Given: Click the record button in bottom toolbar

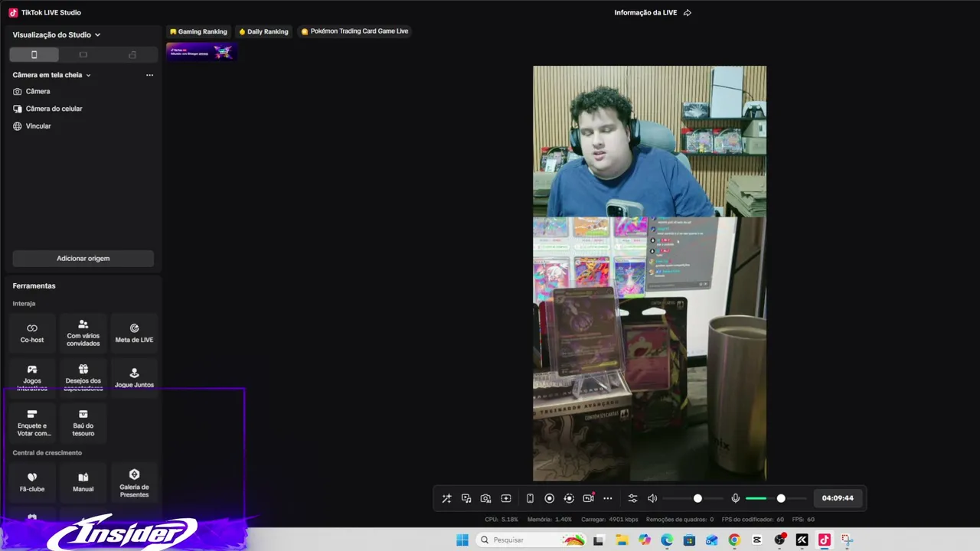Looking at the screenshot, I should (x=549, y=498).
